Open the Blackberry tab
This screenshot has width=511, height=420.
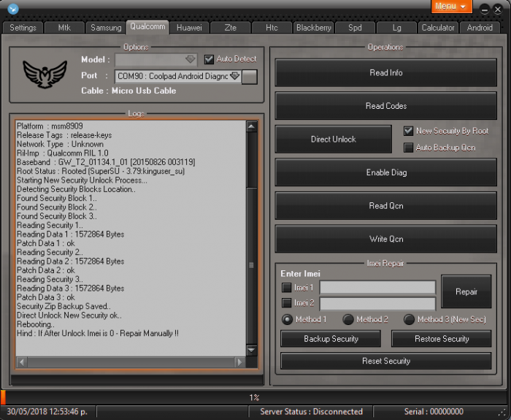(313, 28)
